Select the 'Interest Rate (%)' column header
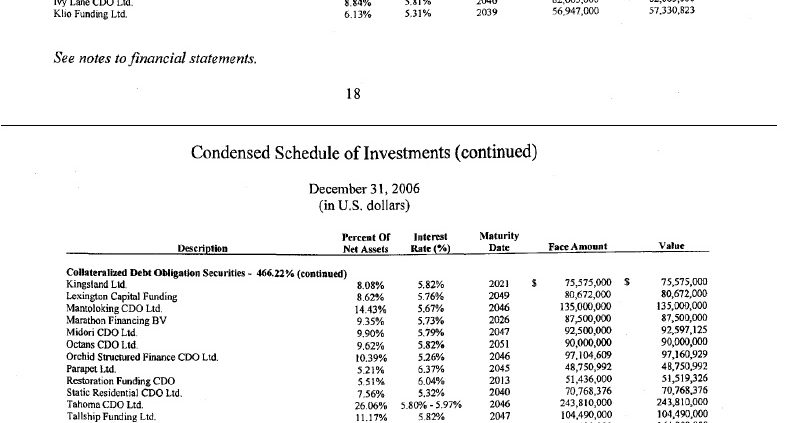 [431, 241]
